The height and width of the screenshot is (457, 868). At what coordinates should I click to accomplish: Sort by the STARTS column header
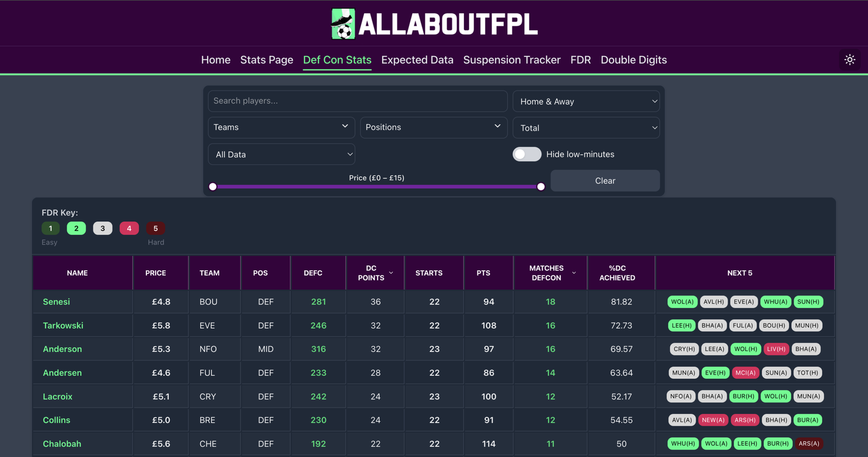434,273
